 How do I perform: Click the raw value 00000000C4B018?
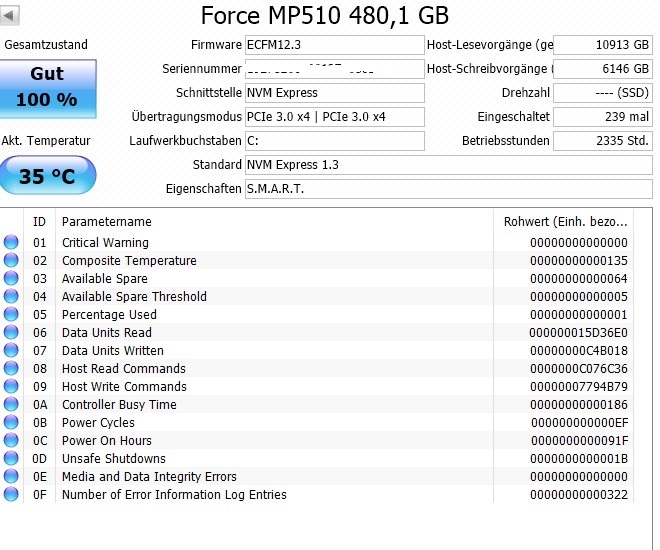[579, 351]
